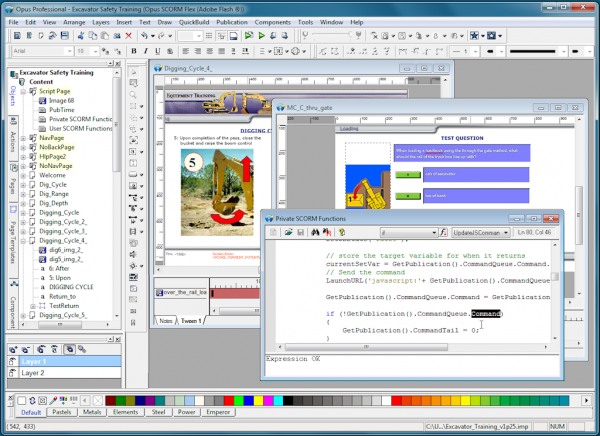Select the Welcome page in tree

tap(51, 174)
